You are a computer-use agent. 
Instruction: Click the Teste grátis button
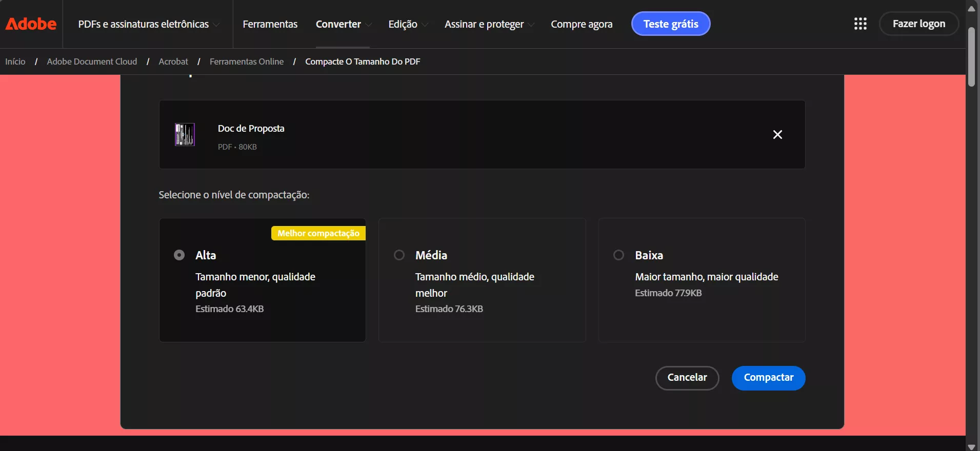(x=671, y=24)
